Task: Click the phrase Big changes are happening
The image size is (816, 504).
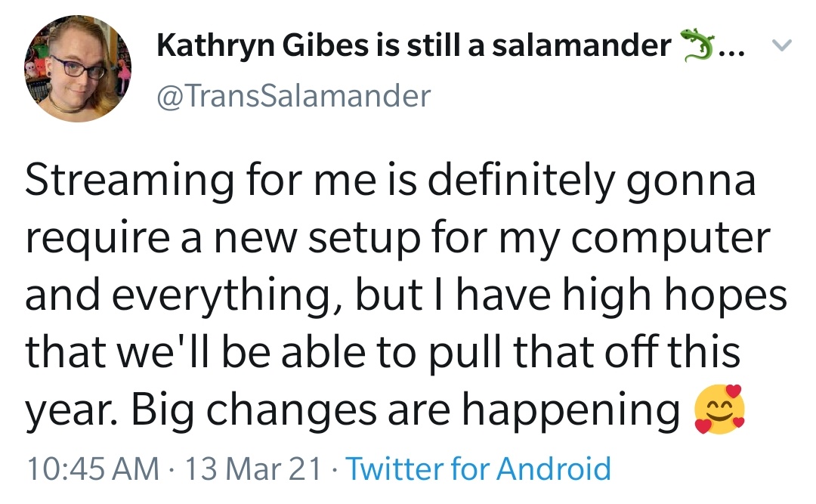Action: (x=406, y=410)
